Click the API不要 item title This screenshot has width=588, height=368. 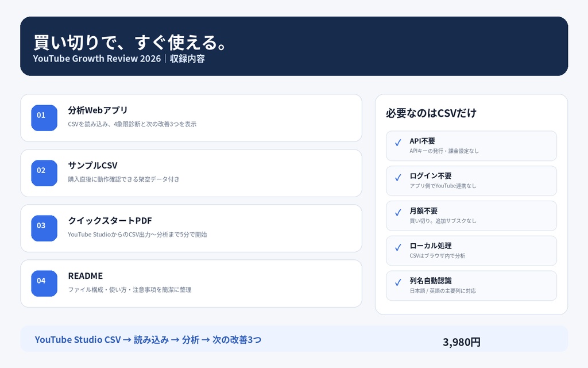pos(422,141)
